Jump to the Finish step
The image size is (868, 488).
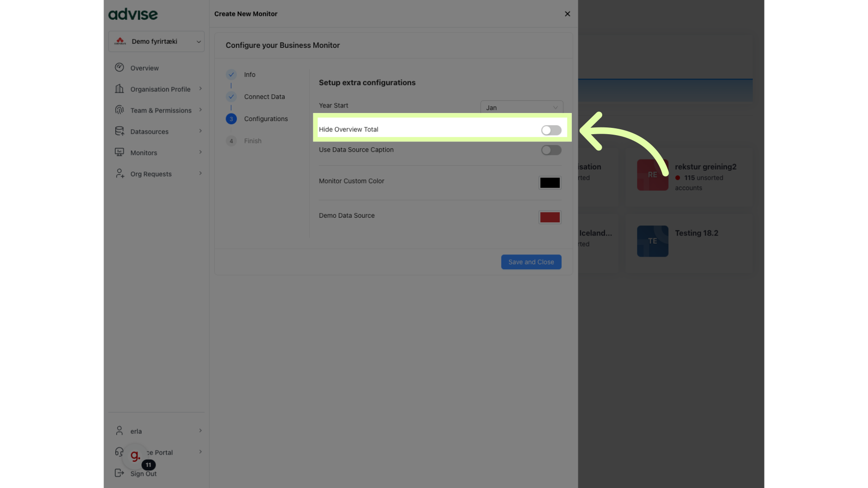pos(254,141)
